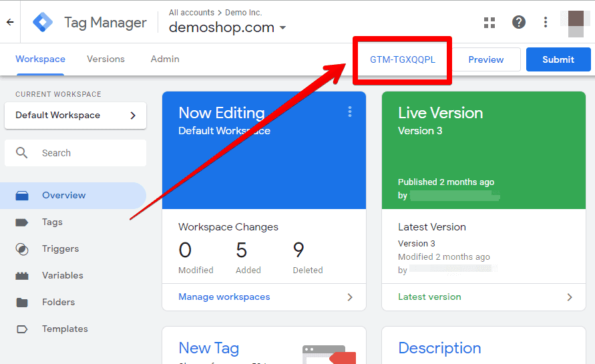The height and width of the screenshot is (364, 595).
Task: Switch to the Versions tab
Action: (106, 59)
